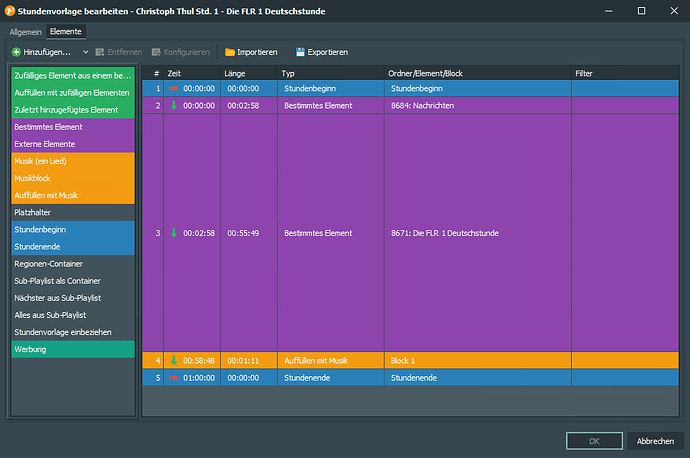Click the Exportieren save icon
Screen dimensions: 690x458
[x=299, y=51]
